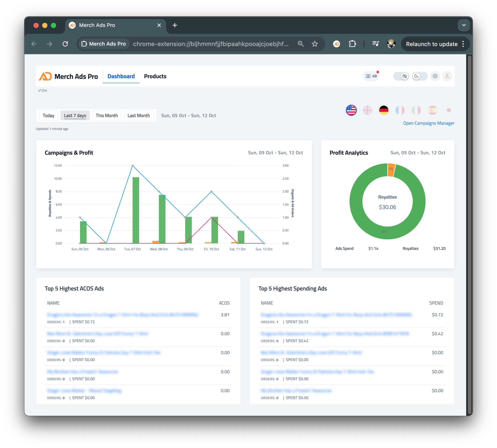
Task: Select the Italy marketplace flag
Action: click(416, 111)
